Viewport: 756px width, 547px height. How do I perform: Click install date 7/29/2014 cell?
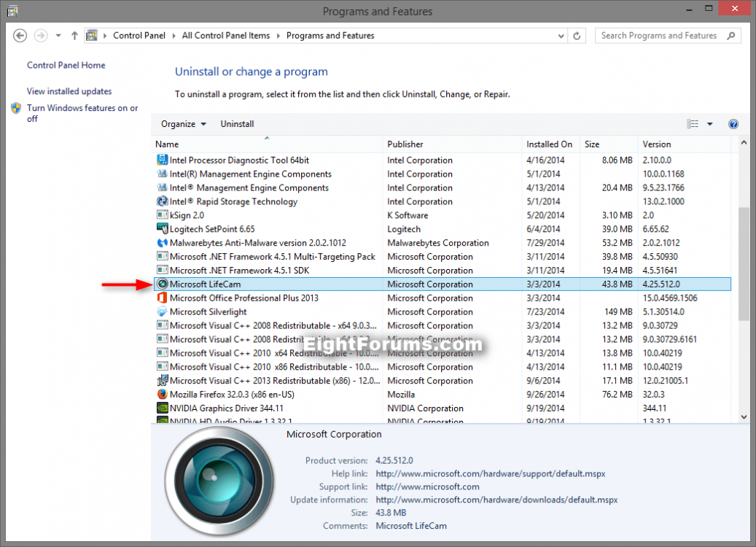[545, 243]
